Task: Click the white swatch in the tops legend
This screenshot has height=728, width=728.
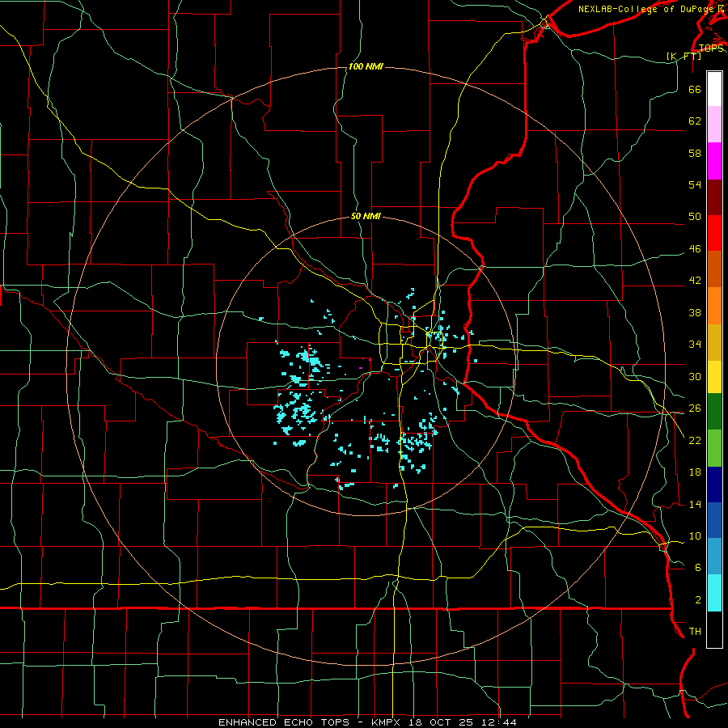Action: (x=714, y=89)
